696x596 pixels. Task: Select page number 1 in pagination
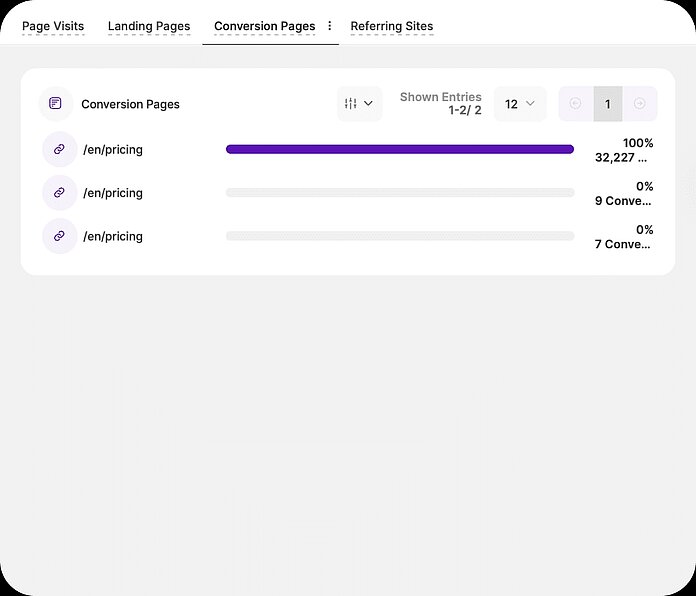(x=607, y=104)
